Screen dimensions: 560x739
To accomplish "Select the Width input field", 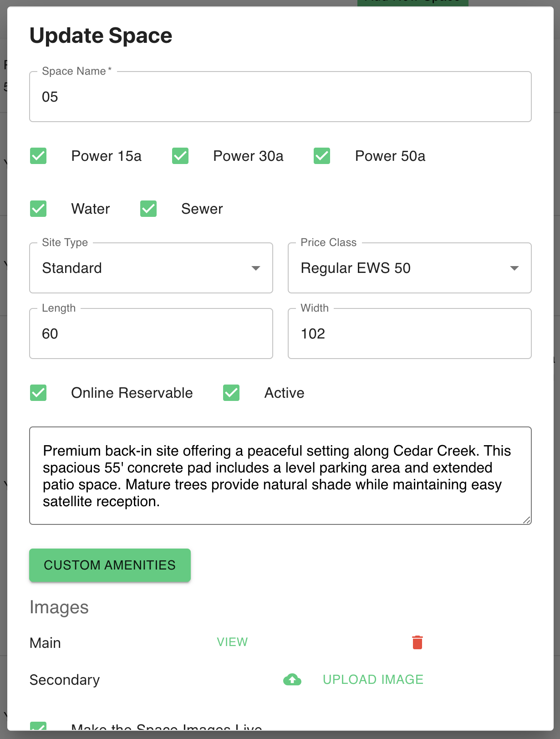I will 409,334.
